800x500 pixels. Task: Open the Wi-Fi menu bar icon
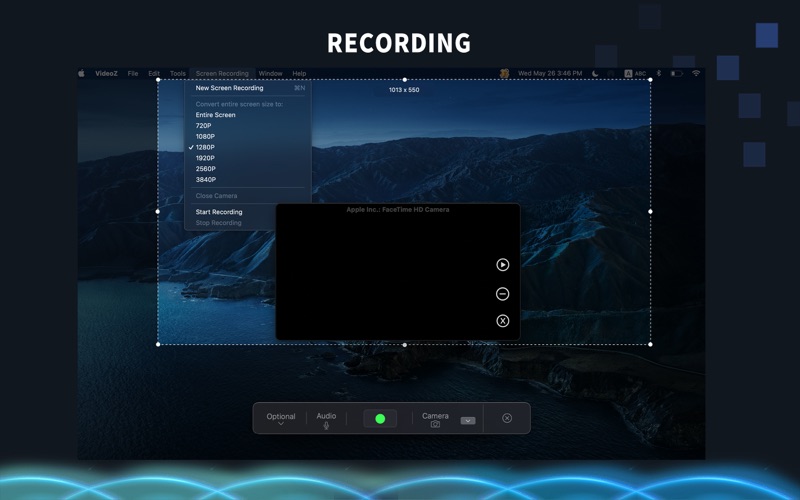[x=696, y=73]
